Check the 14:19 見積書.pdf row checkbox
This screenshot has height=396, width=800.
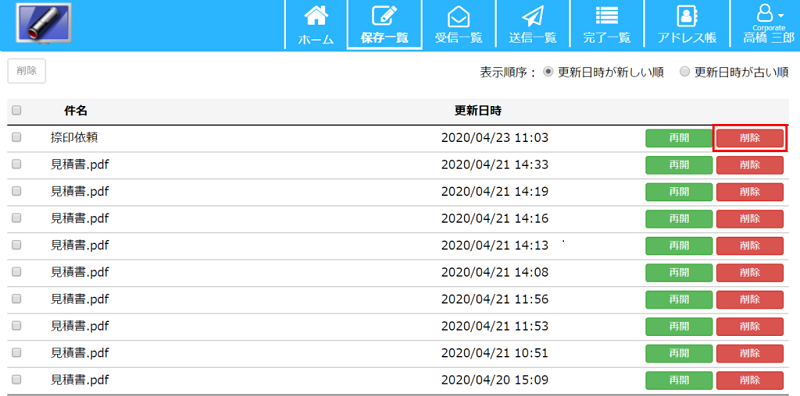tap(16, 191)
